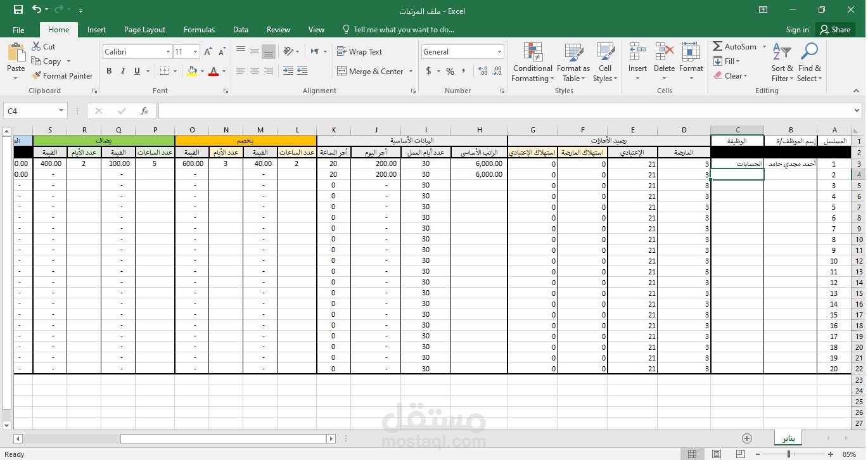The height and width of the screenshot is (460, 868).
Task: Add a new sheet
Action: click(747, 438)
